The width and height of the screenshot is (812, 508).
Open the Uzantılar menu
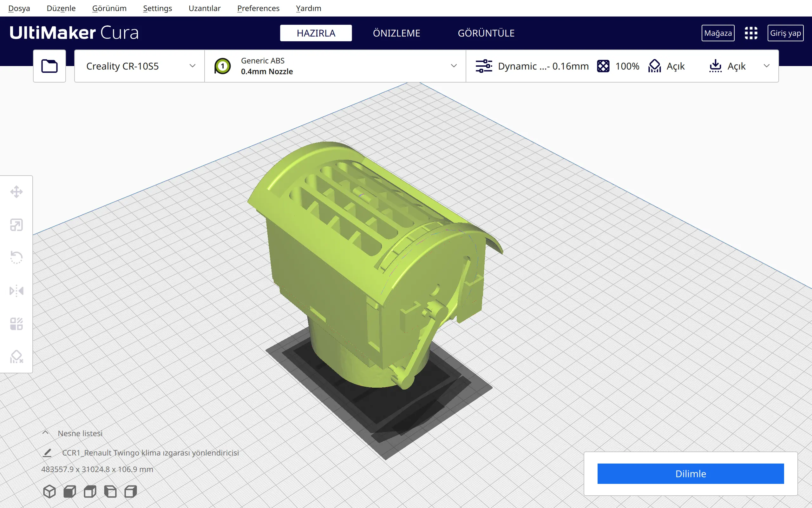[204, 8]
